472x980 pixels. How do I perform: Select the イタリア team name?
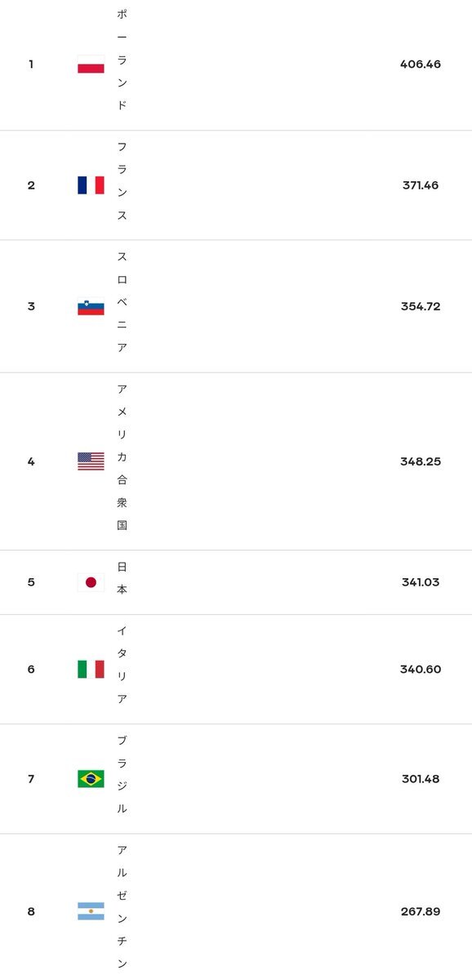tap(122, 666)
